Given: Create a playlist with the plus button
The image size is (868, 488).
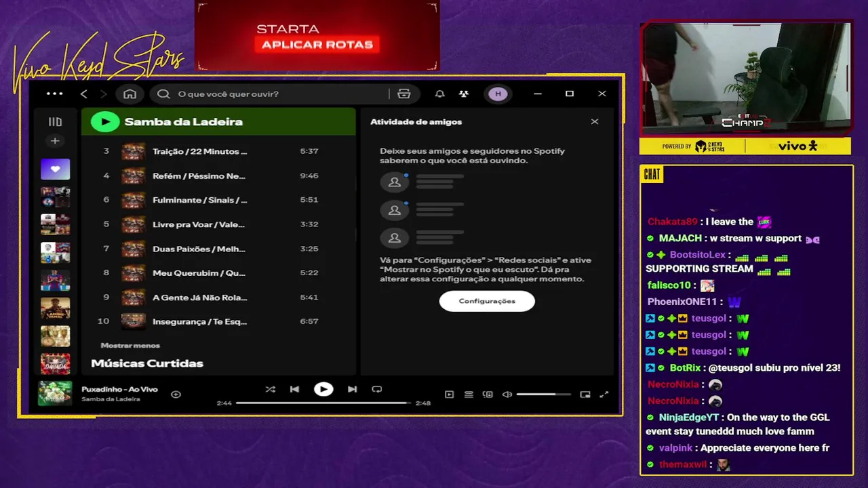Looking at the screenshot, I should (55, 141).
